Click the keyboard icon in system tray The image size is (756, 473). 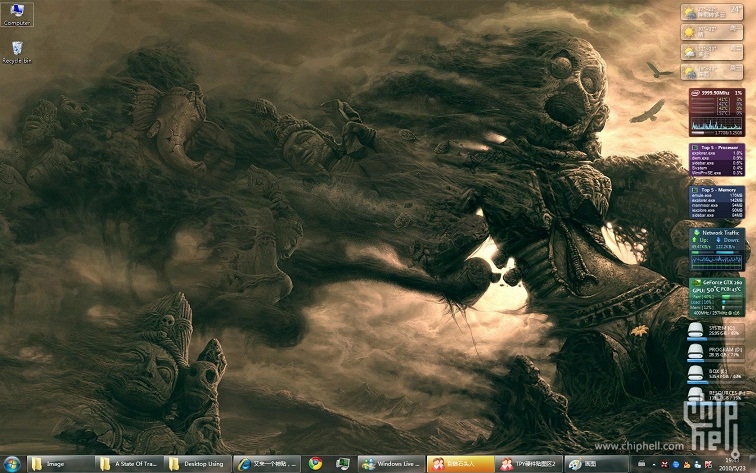point(641,464)
